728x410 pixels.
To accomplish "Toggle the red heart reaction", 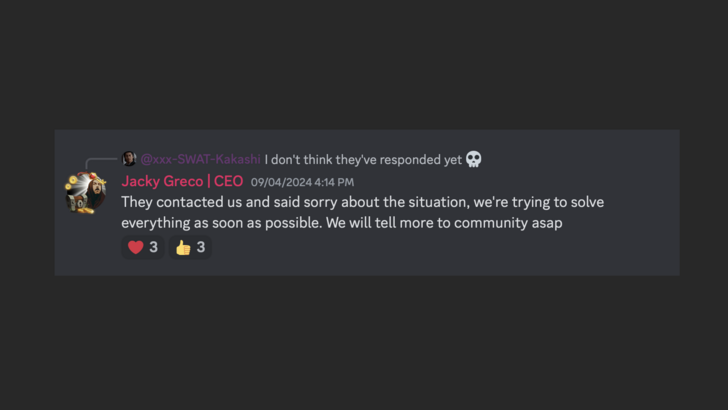I will tap(142, 247).
